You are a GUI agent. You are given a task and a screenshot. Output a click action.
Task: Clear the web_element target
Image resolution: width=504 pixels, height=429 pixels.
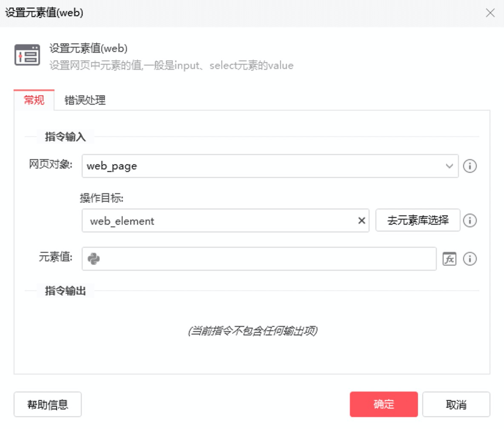[361, 220]
